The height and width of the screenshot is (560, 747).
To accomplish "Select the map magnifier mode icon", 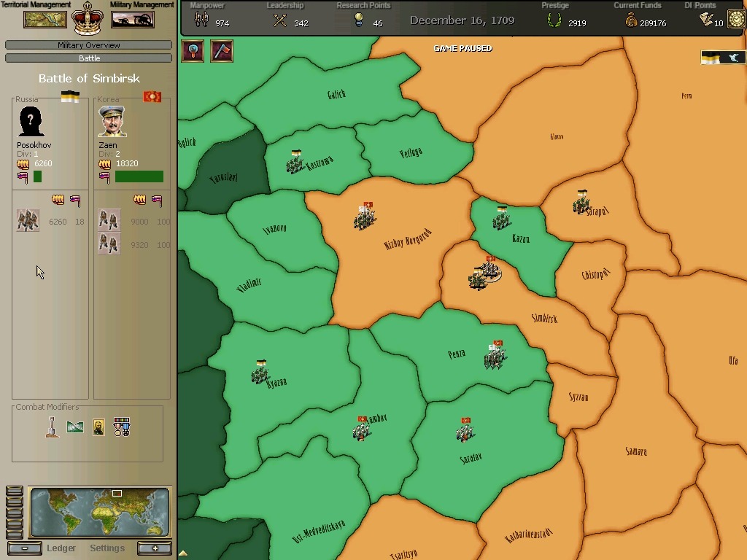I will (x=193, y=51).
